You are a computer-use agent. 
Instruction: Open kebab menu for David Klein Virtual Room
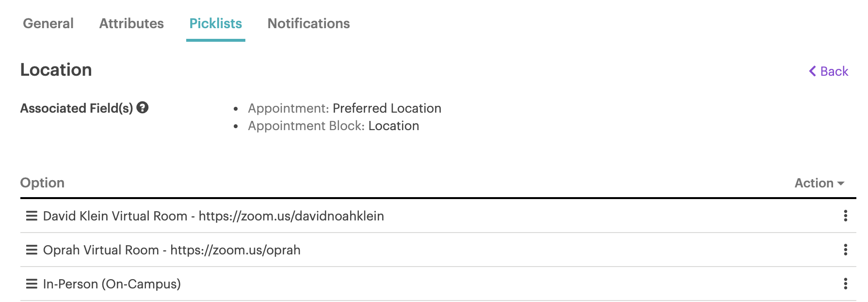coord(845,216)
